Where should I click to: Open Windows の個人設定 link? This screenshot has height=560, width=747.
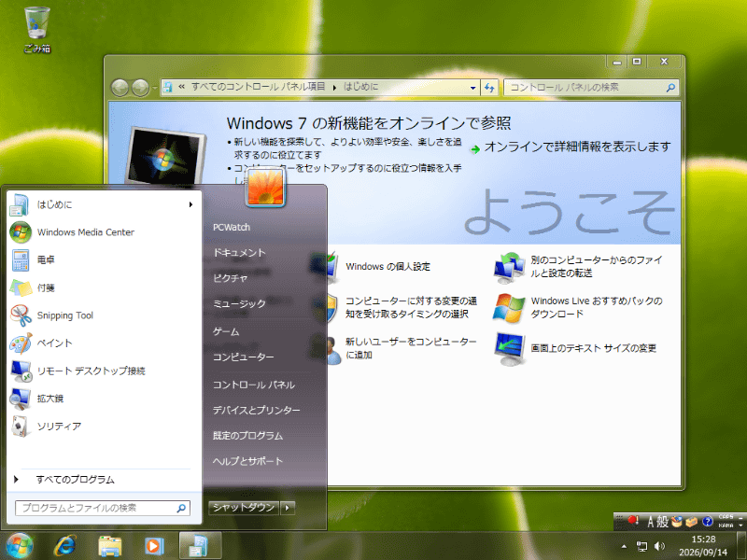pos(388,267)
